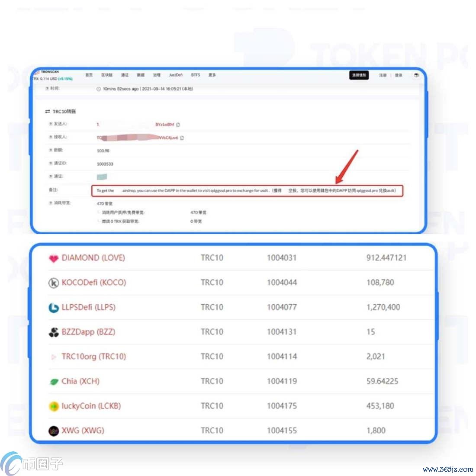Open the 首页 home menu item
Viewport: 476px width, 476px height.
(x=89, y=75)
